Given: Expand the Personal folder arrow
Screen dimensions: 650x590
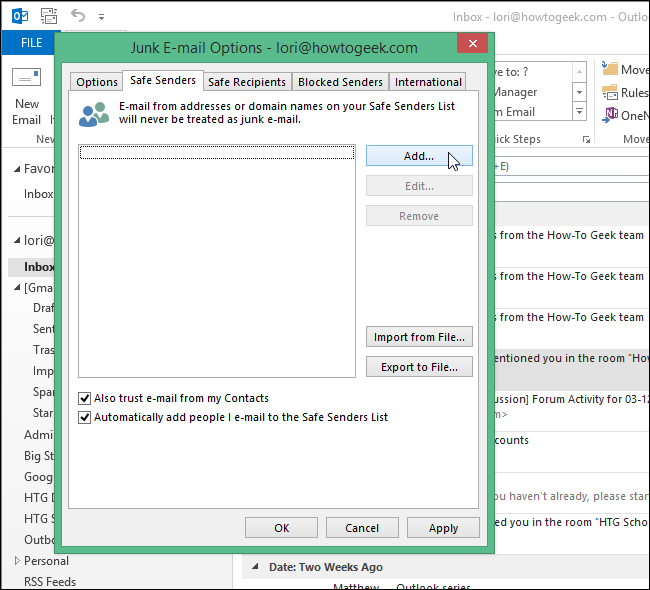Looking at the screenshot, I should [17, 561].
